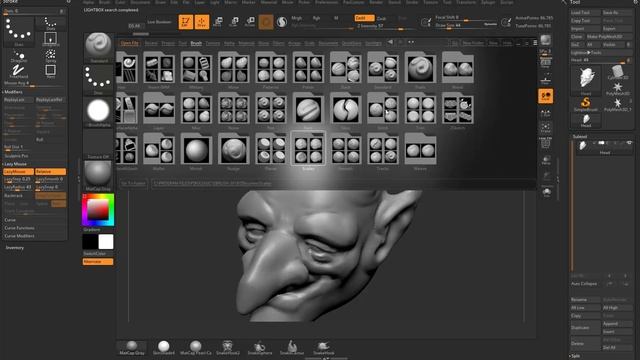This screenshot has height=360, width=640.
Task: Toggle Draw mode
Action: [202, 22]
